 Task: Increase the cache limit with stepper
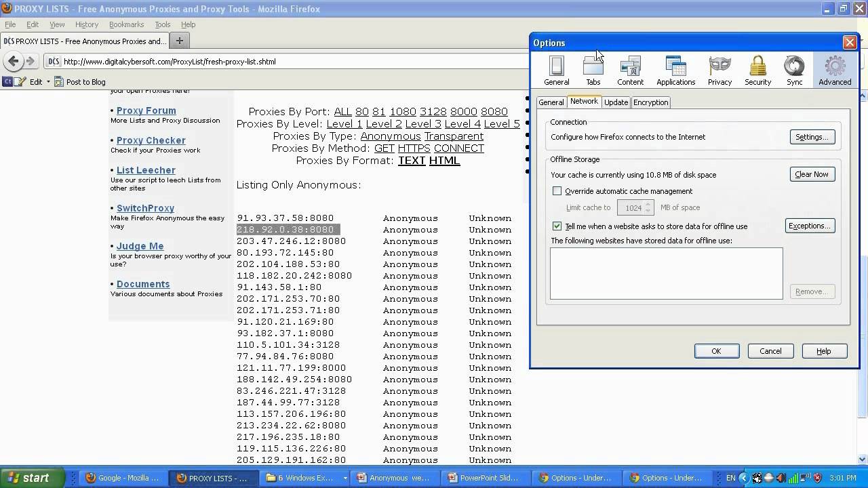(x=648, y=204)
